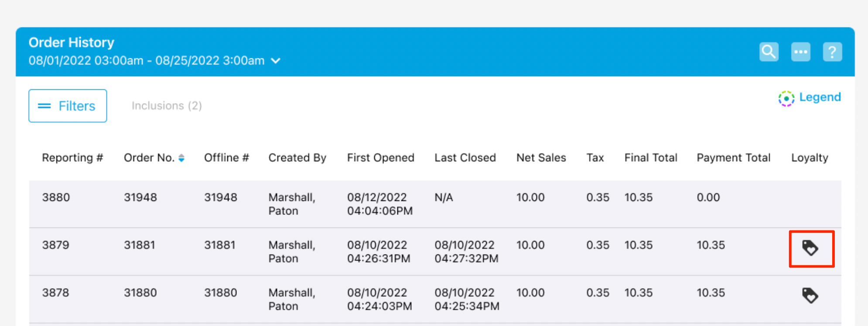Select order row with reporting number 3880
868x326 pixels.
point(56,197)
